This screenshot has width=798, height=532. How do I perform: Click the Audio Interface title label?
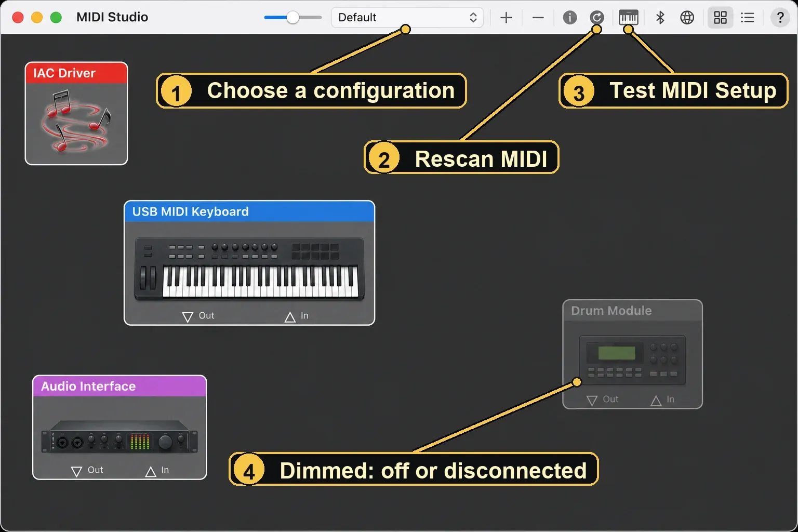(88, 386)
